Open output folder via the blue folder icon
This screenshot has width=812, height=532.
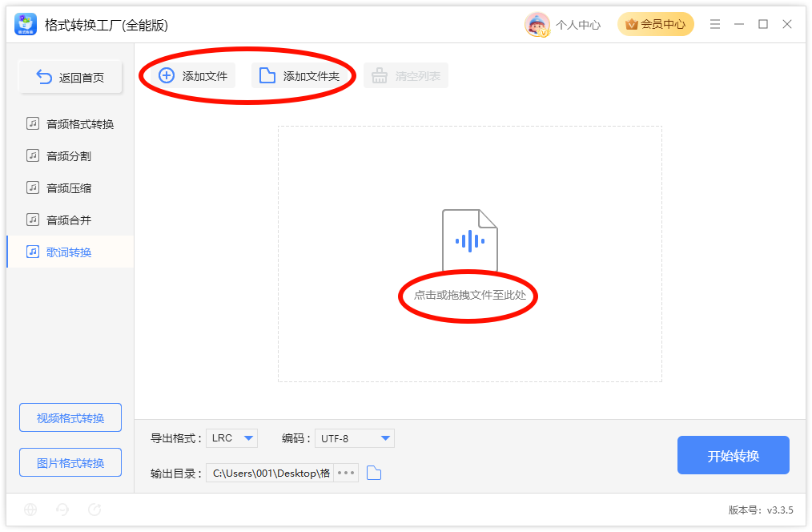pos(374,473)
